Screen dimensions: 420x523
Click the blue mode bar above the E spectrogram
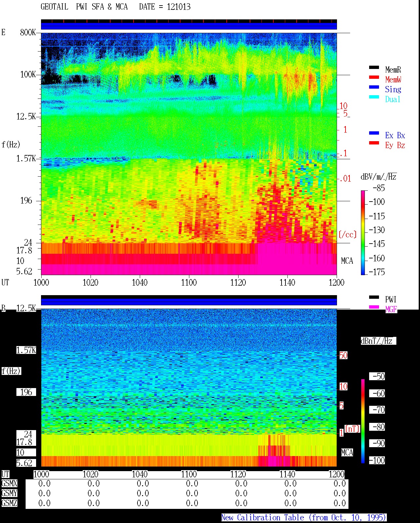click(189, 26)
